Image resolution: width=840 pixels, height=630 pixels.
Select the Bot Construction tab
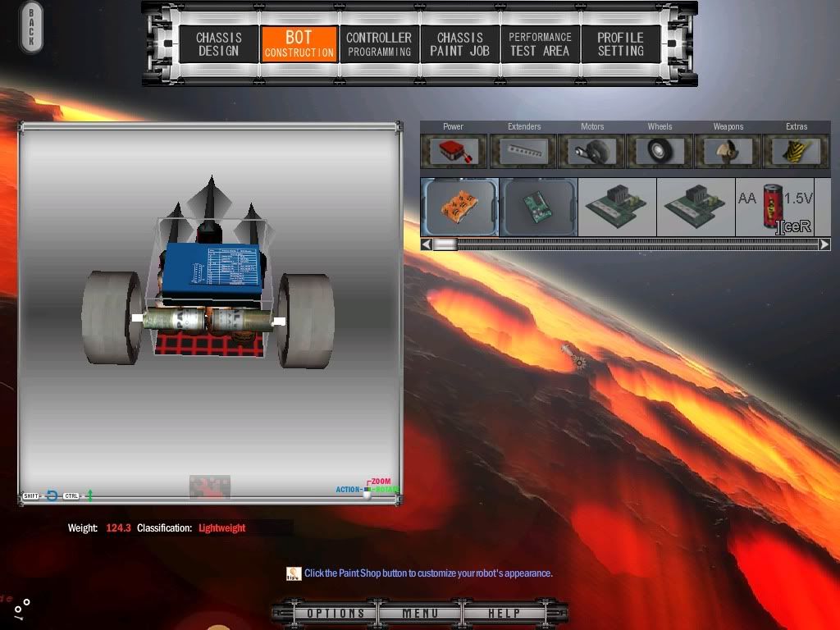[299, 44]
